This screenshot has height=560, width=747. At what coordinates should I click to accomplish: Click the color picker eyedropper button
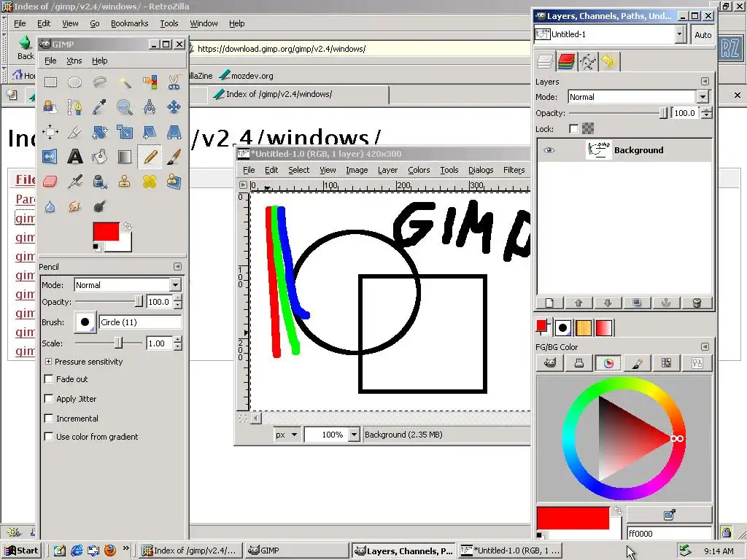pos(669,515)
